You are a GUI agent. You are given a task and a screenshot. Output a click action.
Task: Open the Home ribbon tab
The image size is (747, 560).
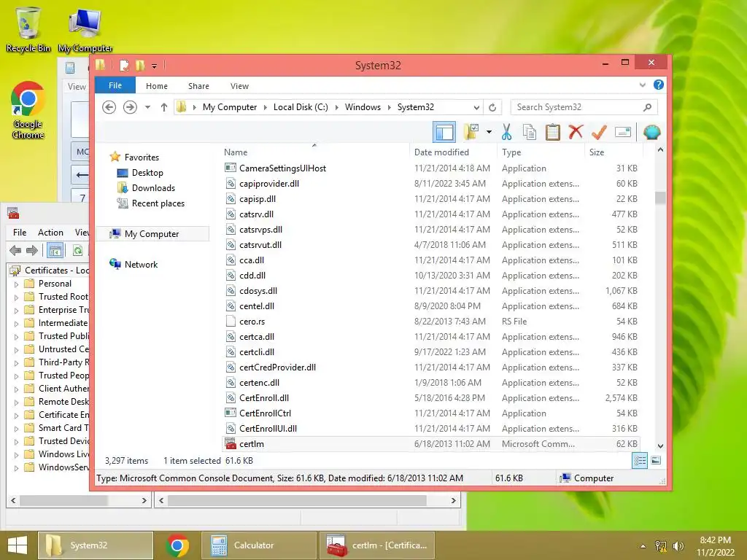(x=157, y=86)
